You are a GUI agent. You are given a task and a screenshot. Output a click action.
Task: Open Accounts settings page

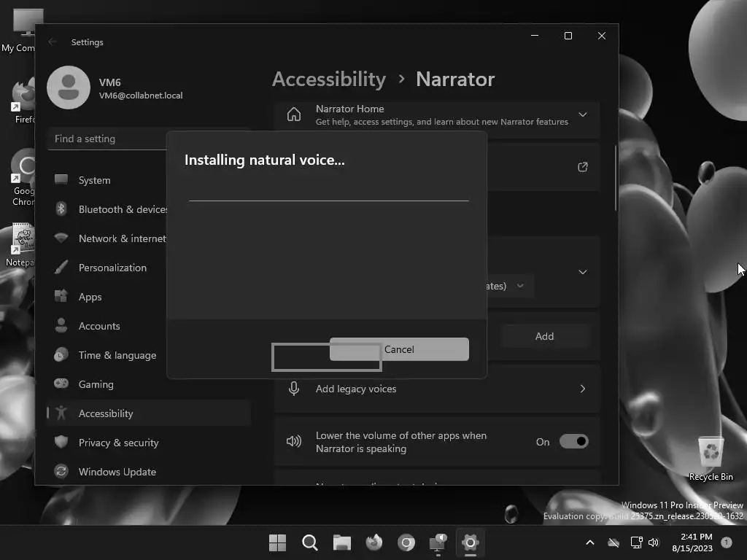(149, 326)
